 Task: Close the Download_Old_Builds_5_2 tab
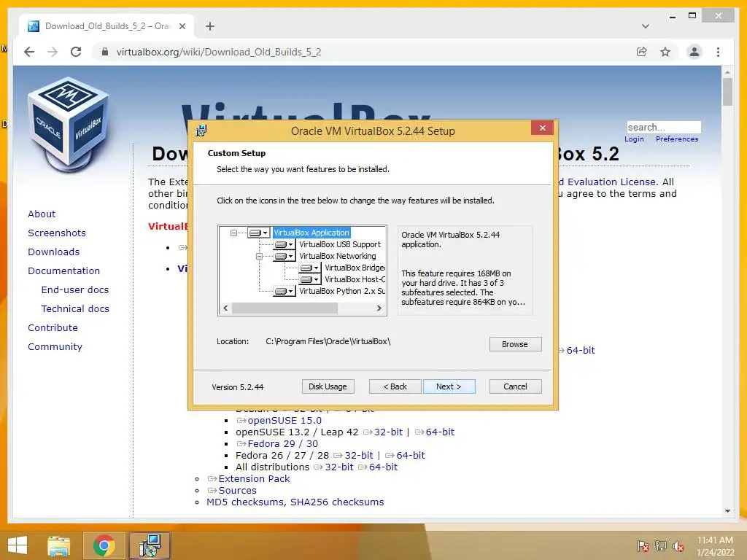[182, 26]
